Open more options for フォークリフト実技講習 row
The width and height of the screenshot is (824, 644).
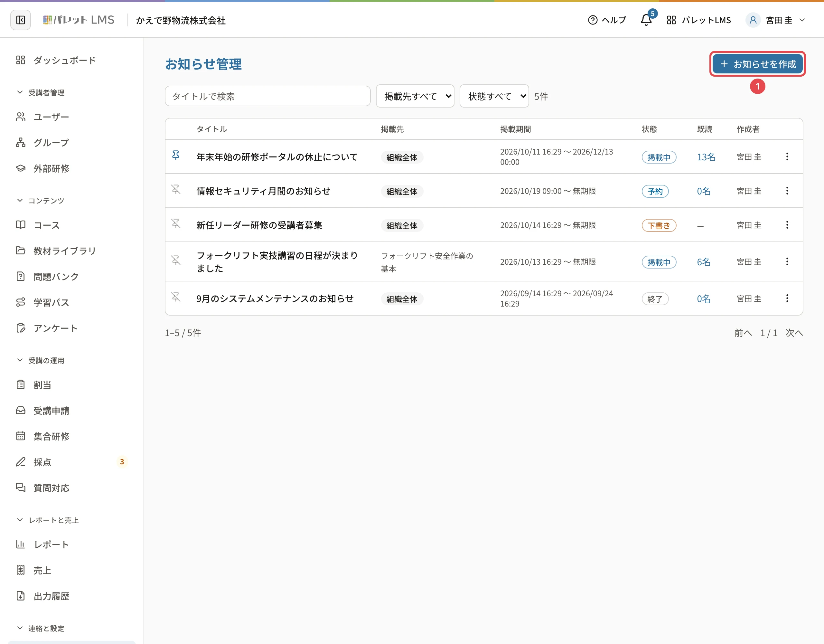(787, 261)
